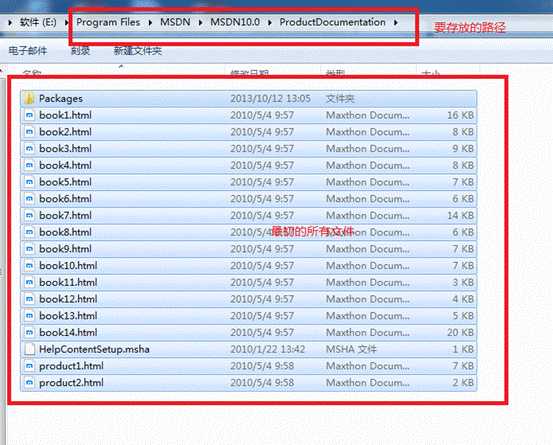The height and width of the screenshot is (445, 553).
Task: Click the book12.html file icon
Action: pyautogui.click(x=30, y=299)
